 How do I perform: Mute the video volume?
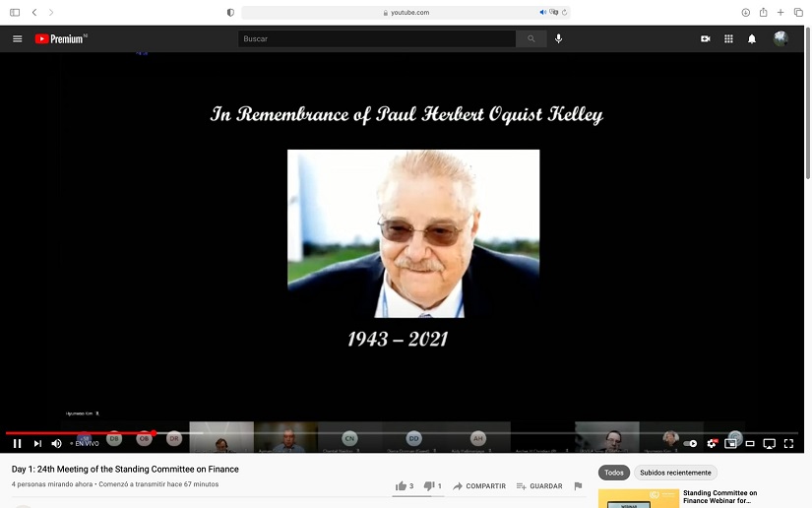click(56, 443)
